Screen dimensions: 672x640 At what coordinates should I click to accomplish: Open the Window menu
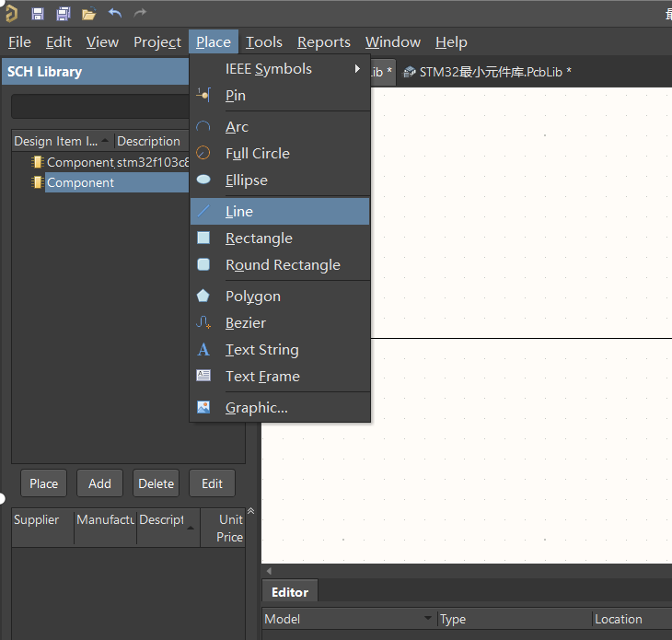click(x=393, y=42)
